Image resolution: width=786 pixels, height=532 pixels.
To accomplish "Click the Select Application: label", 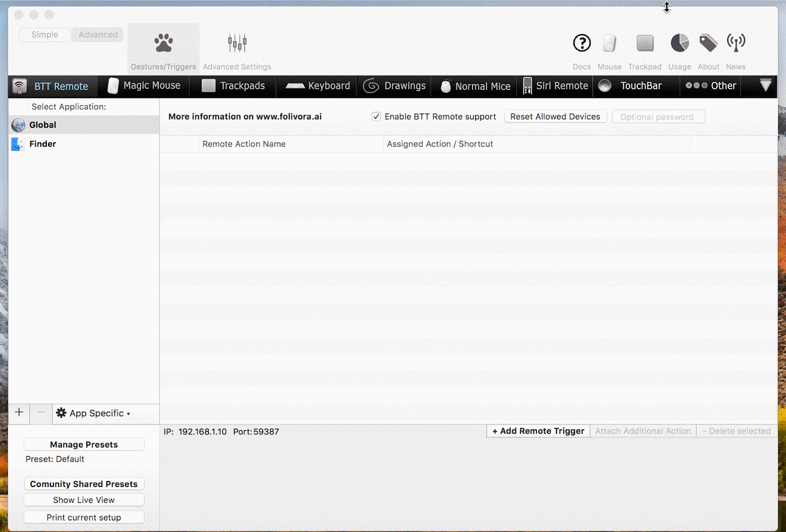I will pos(69,107).
